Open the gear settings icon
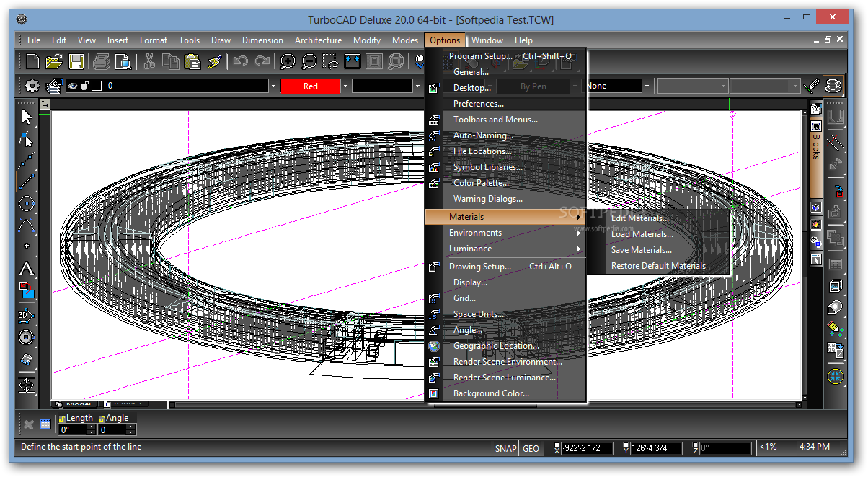 [32, 86]
